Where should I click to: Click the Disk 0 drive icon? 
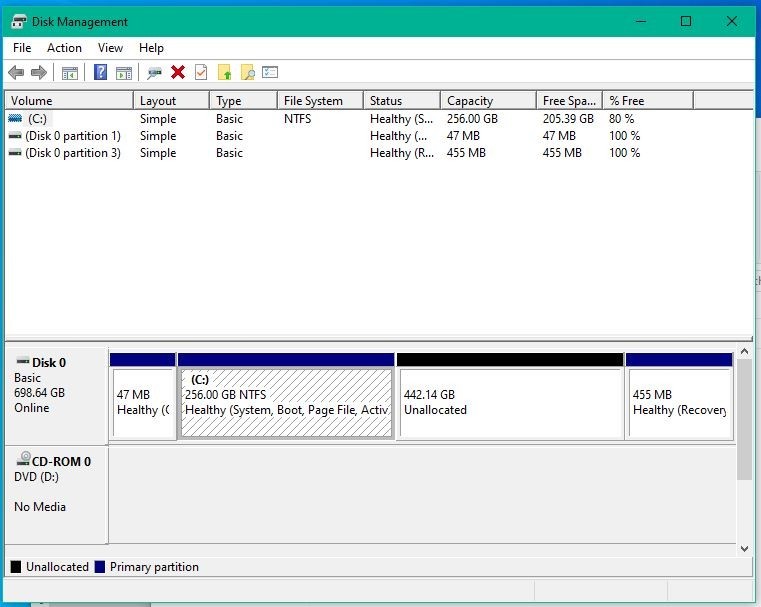(x=23, y=361)
